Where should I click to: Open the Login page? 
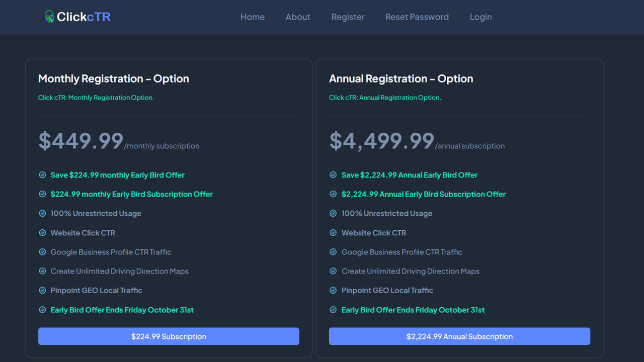pos(480,17)
